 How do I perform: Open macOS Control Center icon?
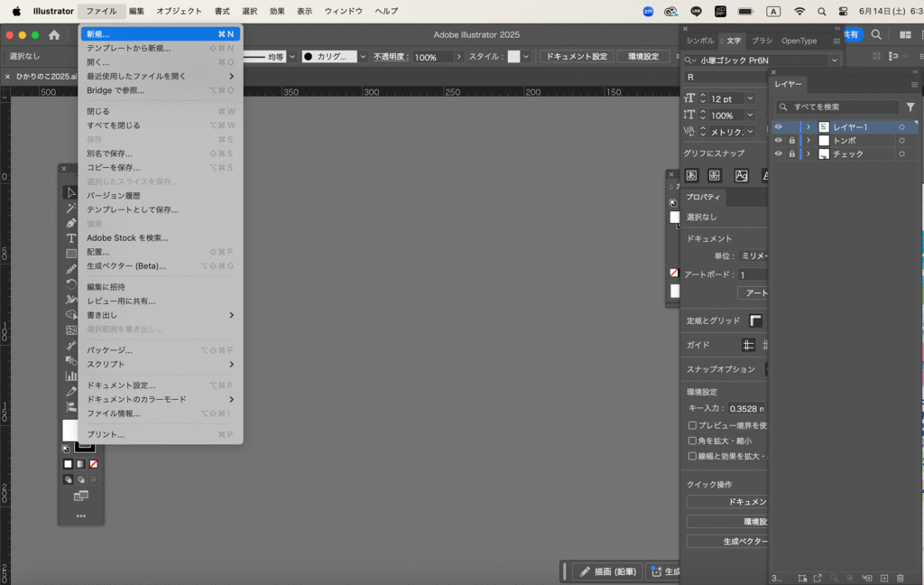844,11
